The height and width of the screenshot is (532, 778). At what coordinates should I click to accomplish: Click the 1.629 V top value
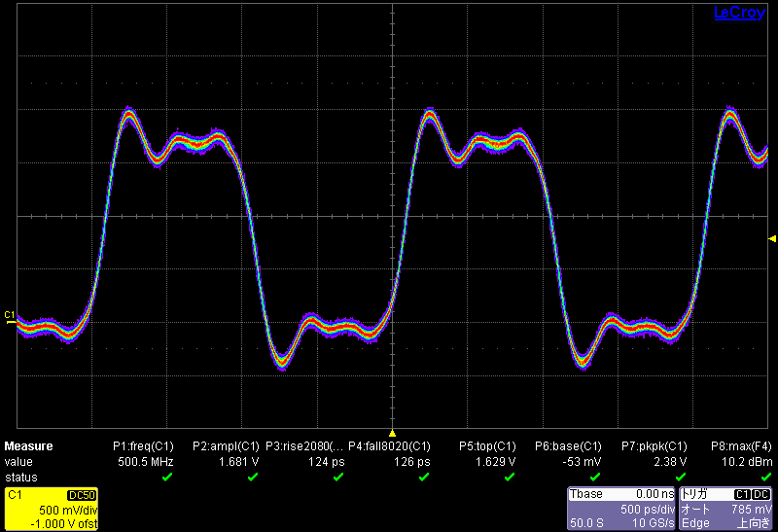tap(496, 462)
